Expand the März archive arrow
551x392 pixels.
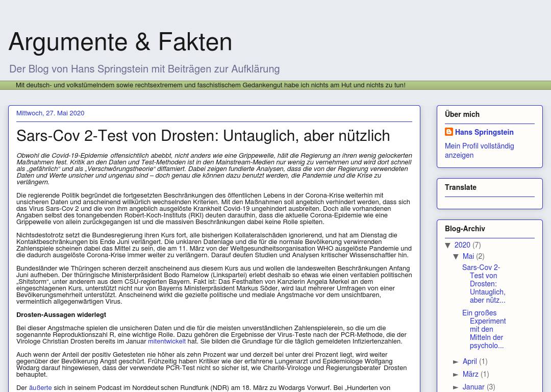point(456,375)
